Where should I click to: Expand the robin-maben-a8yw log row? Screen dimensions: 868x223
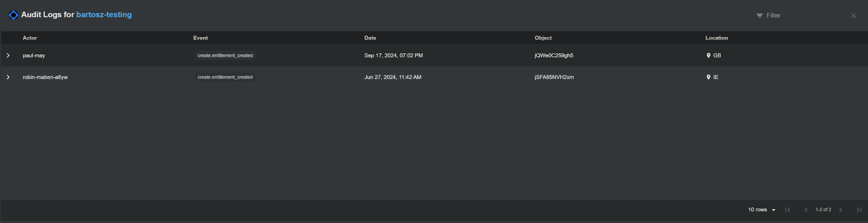[x=8, y=77]
